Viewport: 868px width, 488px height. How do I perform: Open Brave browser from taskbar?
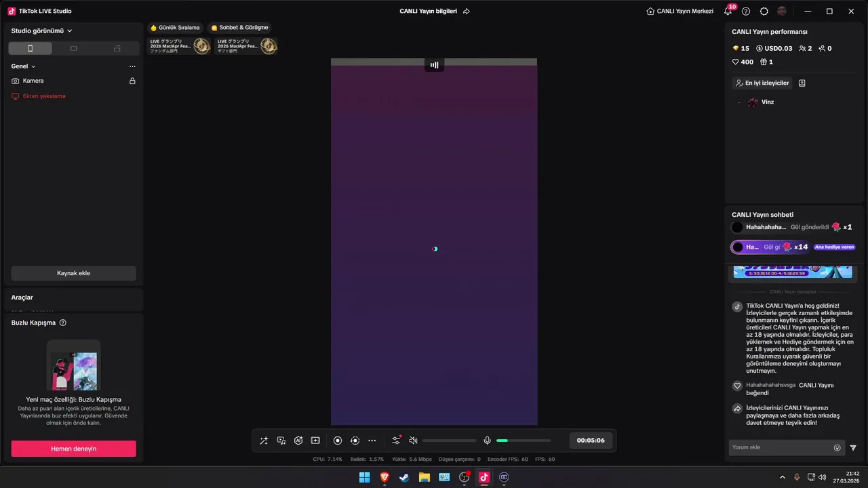pyautogui.click(x=384, y=477)
